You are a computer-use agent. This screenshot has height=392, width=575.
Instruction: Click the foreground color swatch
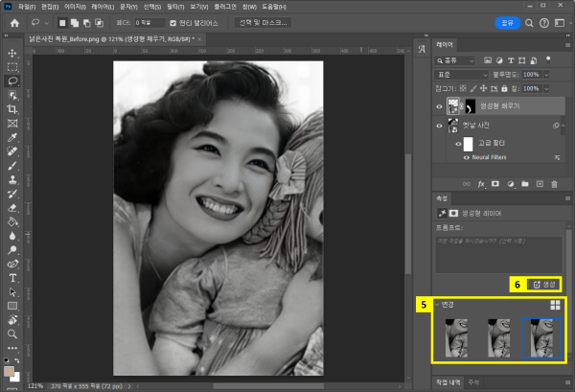coord(10,368)
